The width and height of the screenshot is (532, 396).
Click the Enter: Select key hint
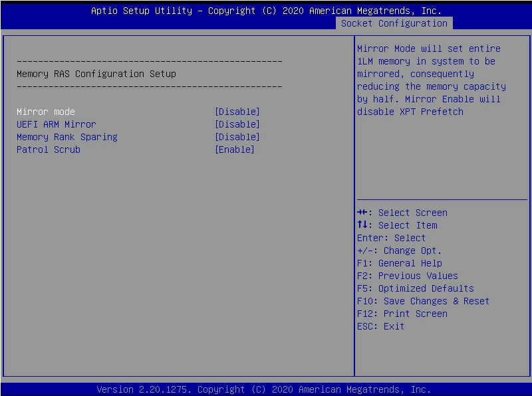391,238
